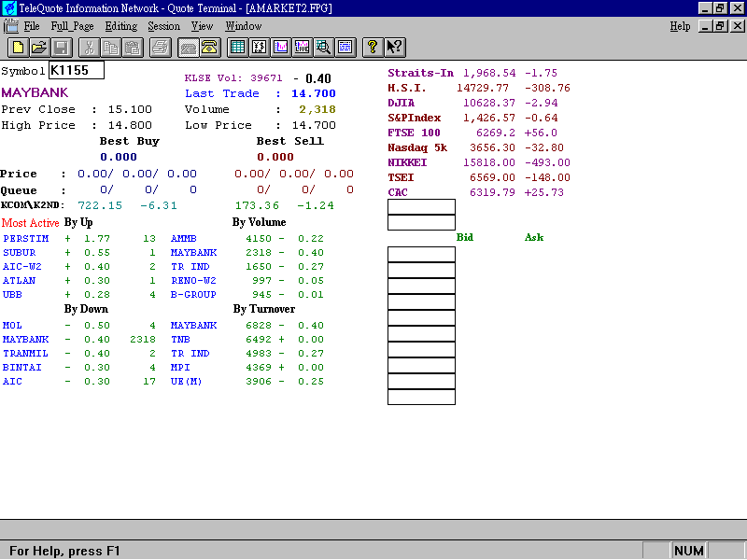Open the Editing menu
Screen dimensions: 747x560
click(x=121, y=26)
